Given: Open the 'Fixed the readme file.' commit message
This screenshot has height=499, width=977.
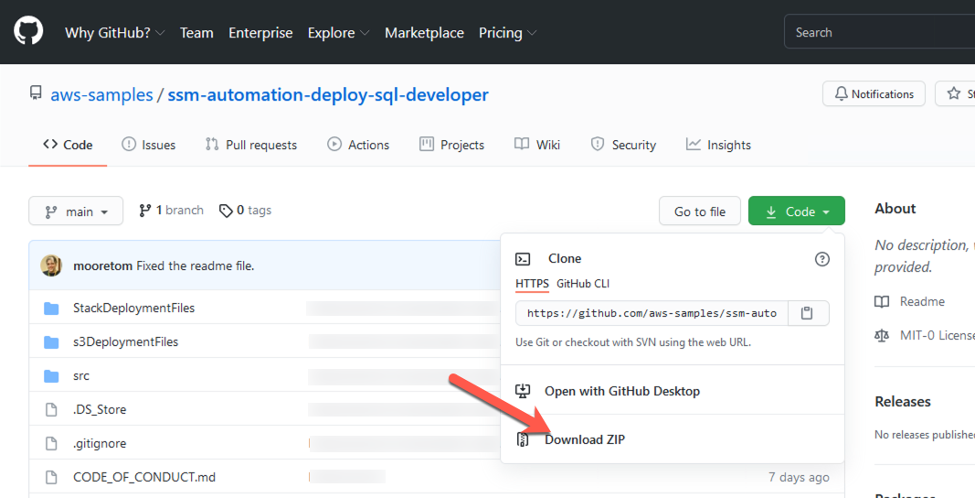Looking at the screenshot, I should click(195, 266).
